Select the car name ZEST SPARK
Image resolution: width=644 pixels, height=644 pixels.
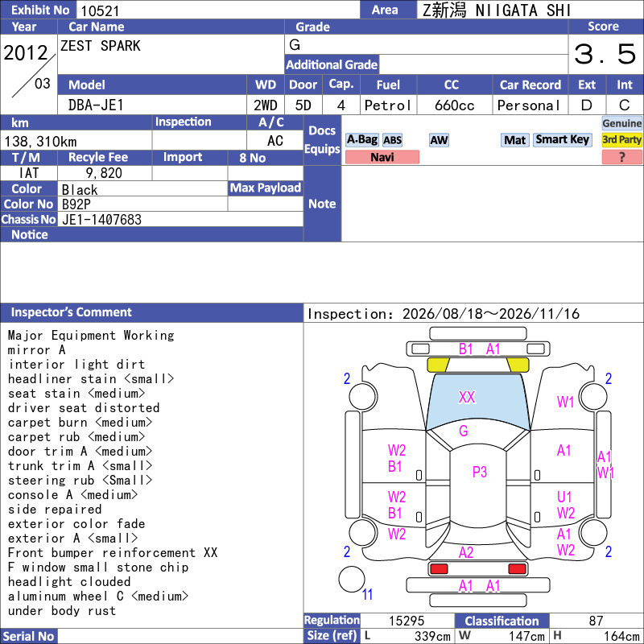(100, 46)
